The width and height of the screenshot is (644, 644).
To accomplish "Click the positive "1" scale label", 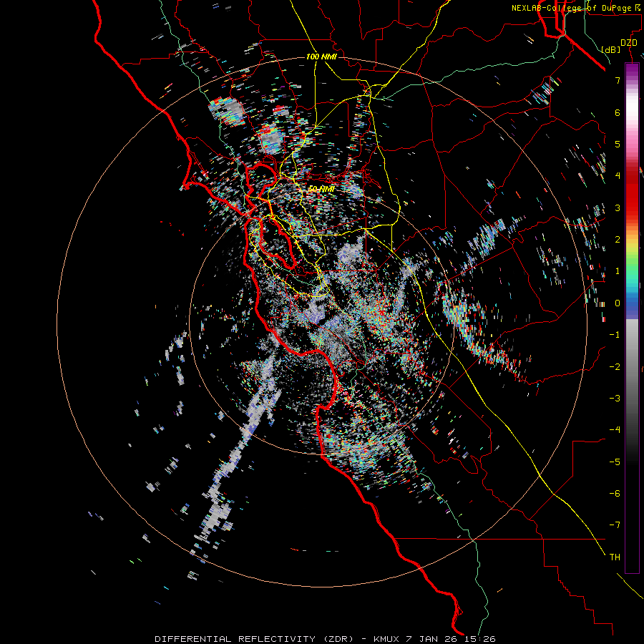I will click(618, 271).
